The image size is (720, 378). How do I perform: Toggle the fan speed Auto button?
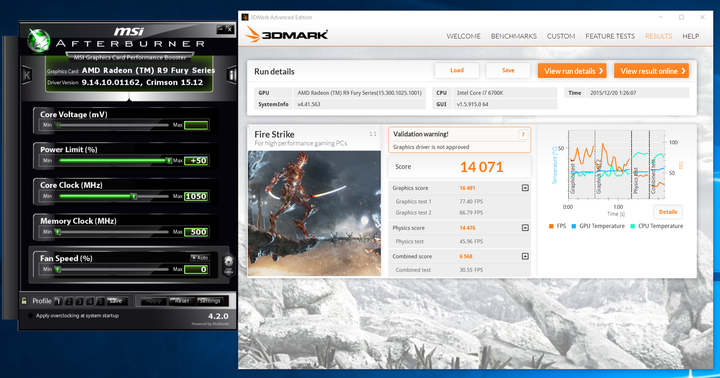pos(200,258)
